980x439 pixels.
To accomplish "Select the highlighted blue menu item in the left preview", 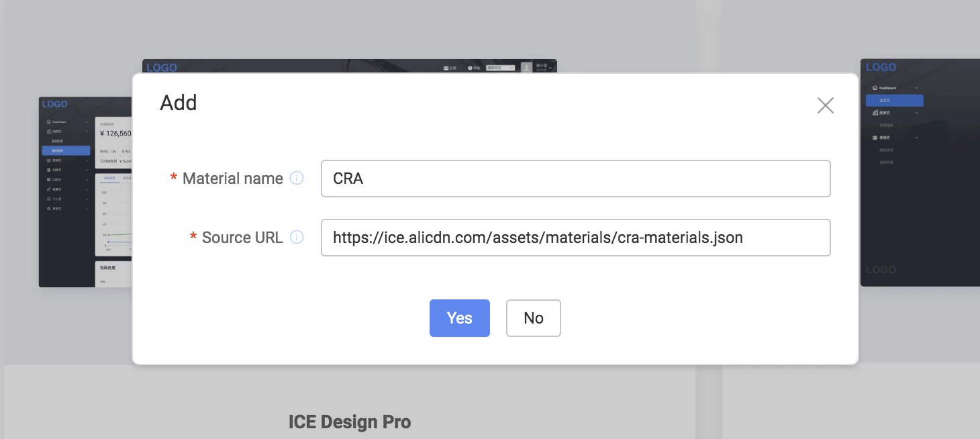I will [66, 151].
